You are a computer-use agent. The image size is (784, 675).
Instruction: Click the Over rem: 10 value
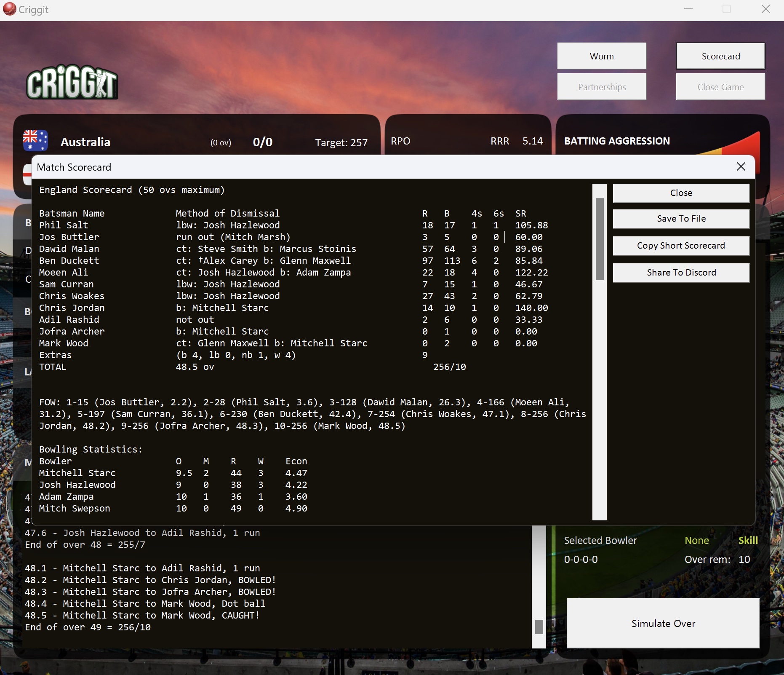(x=744, y=560)
